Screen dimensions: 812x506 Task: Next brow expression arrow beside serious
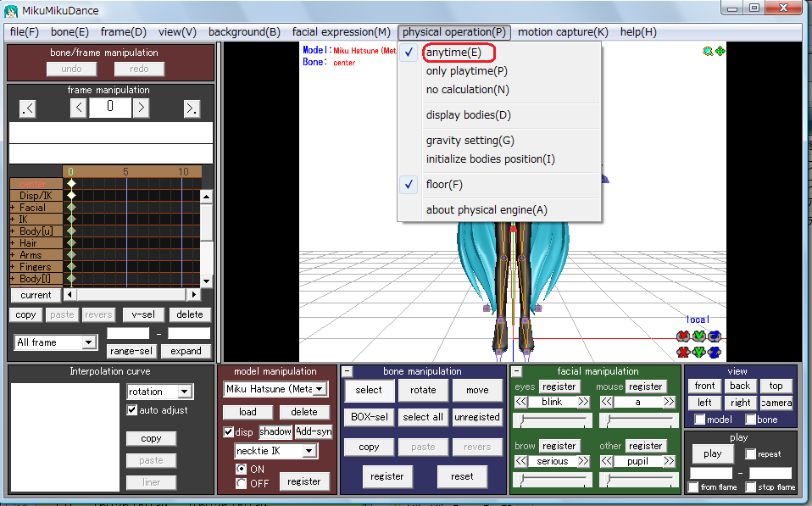click(x=584, y=461)
